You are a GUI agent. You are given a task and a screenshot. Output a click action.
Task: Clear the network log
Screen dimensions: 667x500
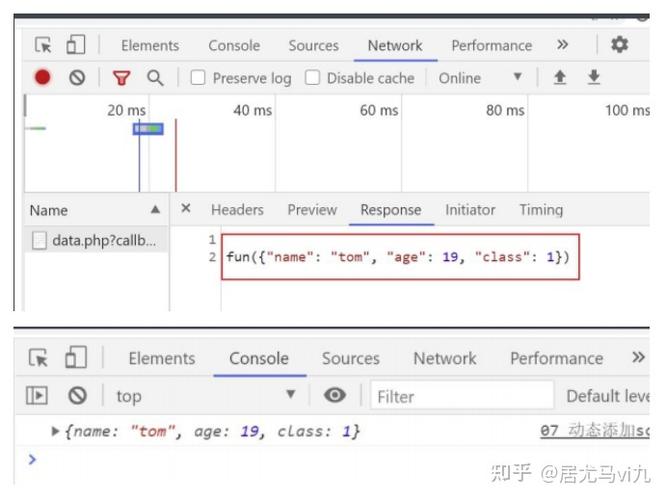point(77,78)
